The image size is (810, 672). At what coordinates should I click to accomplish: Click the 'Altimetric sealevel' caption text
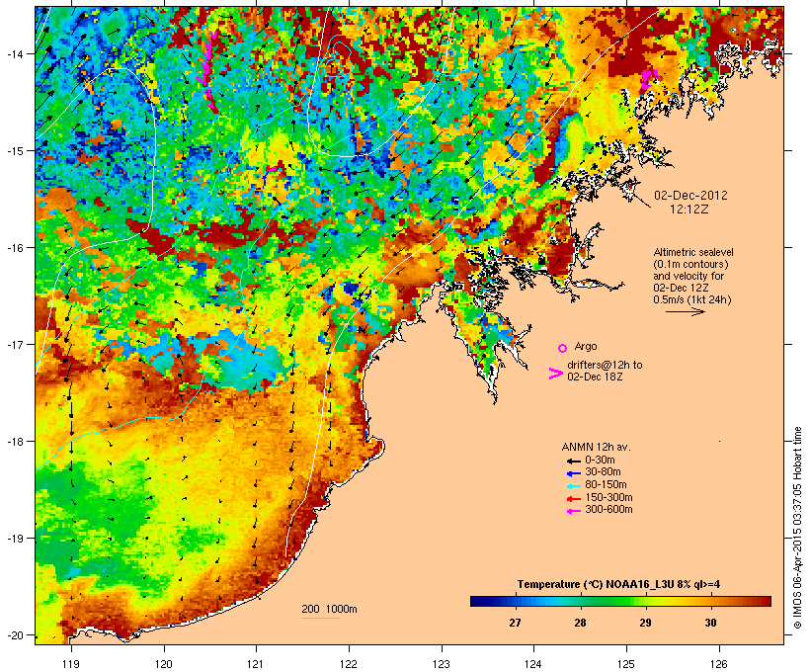[693, 252]
